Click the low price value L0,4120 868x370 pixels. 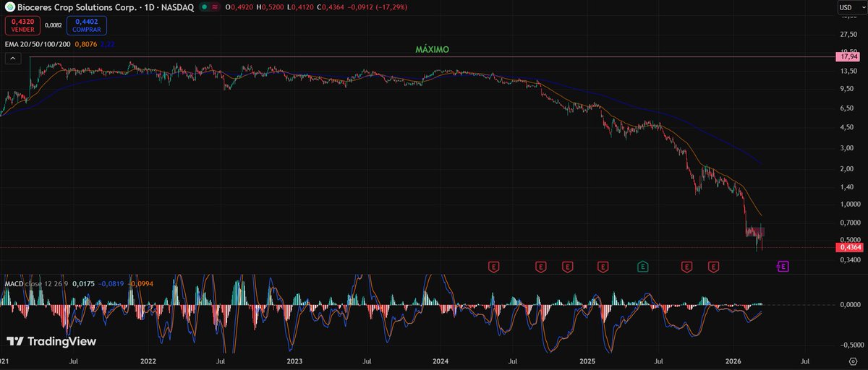pyautogui.click(x=300, y=7)
